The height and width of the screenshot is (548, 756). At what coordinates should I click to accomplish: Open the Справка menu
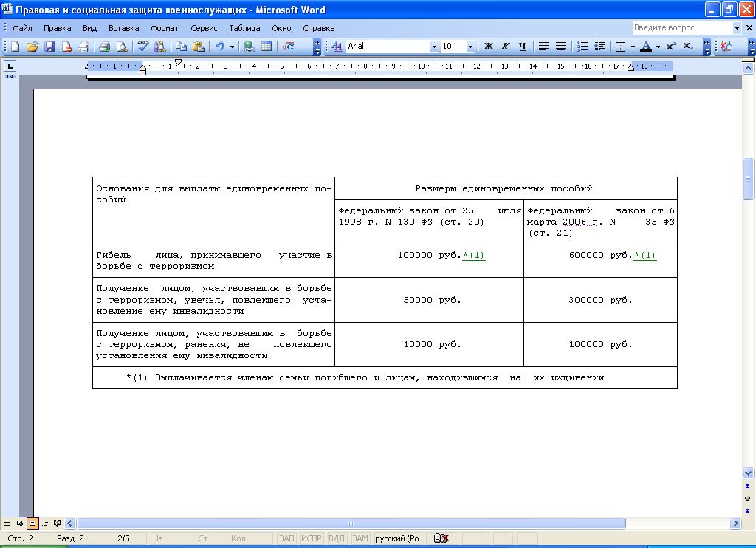pos(319,28)
